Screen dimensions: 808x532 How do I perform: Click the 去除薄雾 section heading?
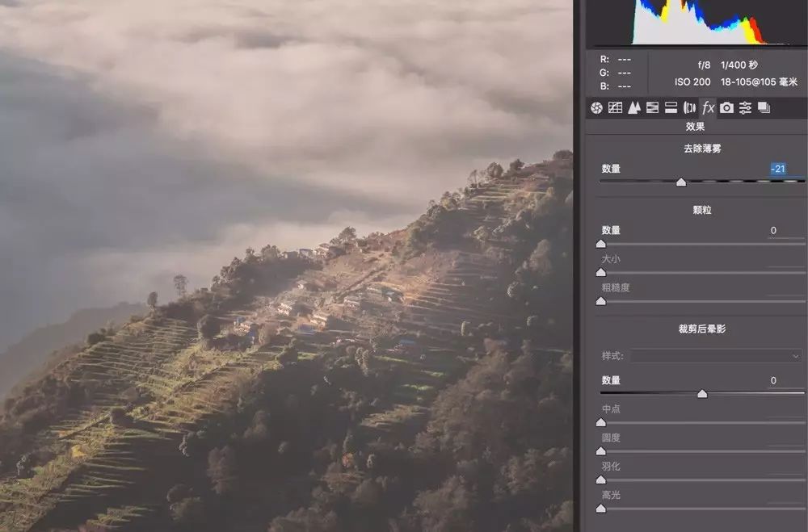click(702, 149)
